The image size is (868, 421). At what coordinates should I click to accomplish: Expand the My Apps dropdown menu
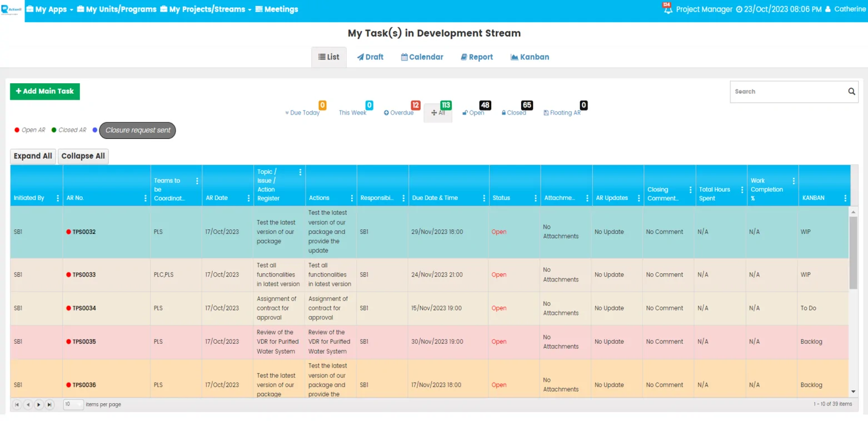click(x=50, y=9)
